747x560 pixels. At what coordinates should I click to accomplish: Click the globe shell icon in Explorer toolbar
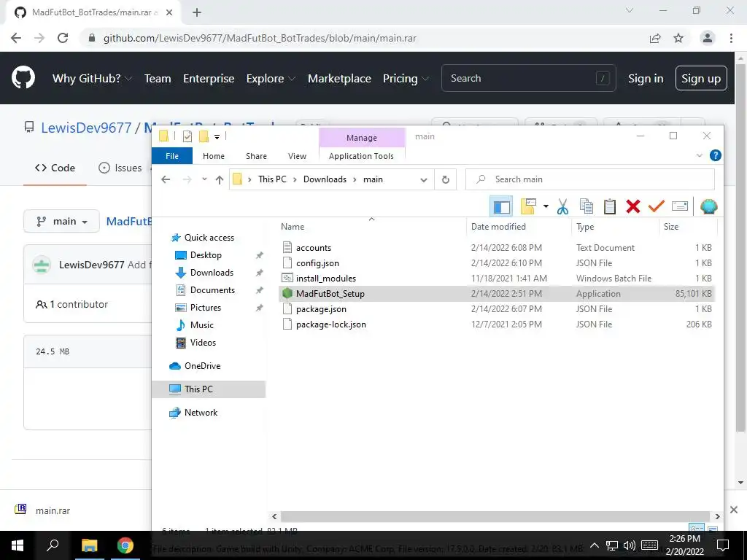point(708,206)
